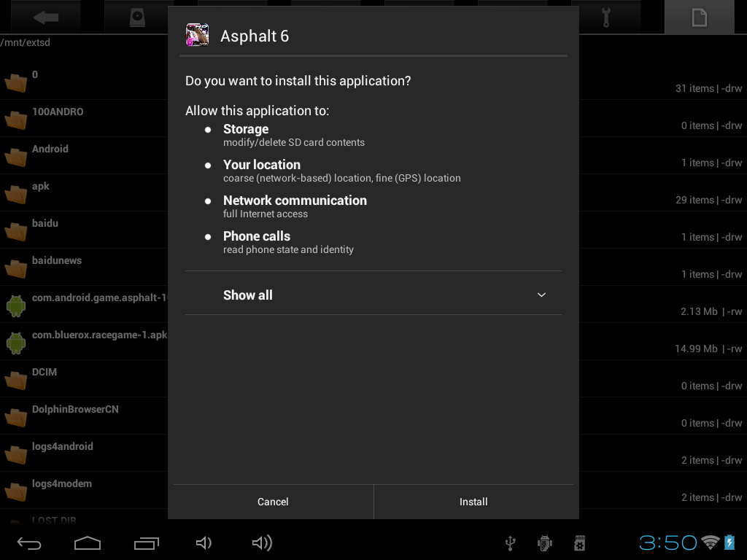The width and height of the screenshot is (747, 560).
Task: Open the DCIM folder icon
Action: (16, 380)
